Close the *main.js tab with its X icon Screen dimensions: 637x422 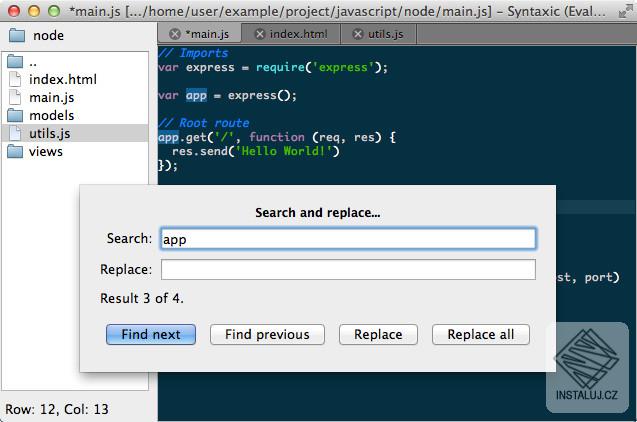175,34
